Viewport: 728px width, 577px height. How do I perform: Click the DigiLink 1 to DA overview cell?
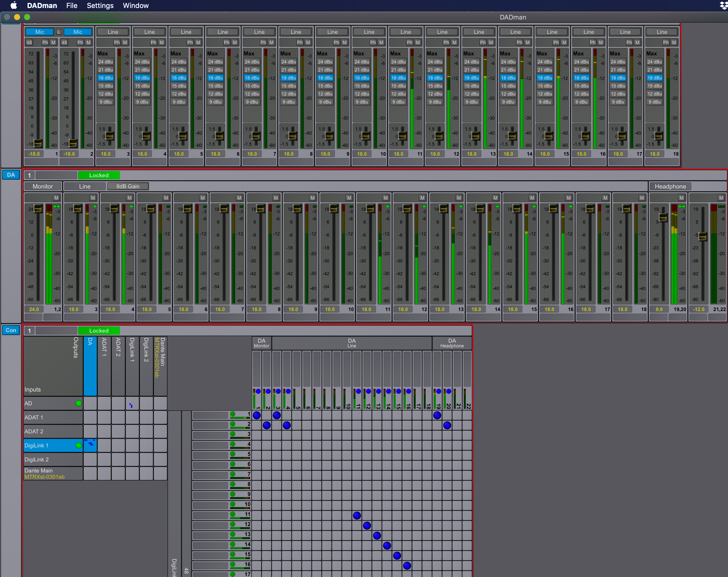(90, 445)
